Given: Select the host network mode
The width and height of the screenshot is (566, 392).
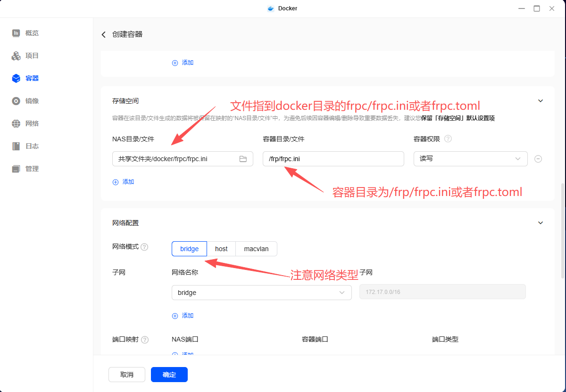Looking at the screenshot, I should coord(221,249).
